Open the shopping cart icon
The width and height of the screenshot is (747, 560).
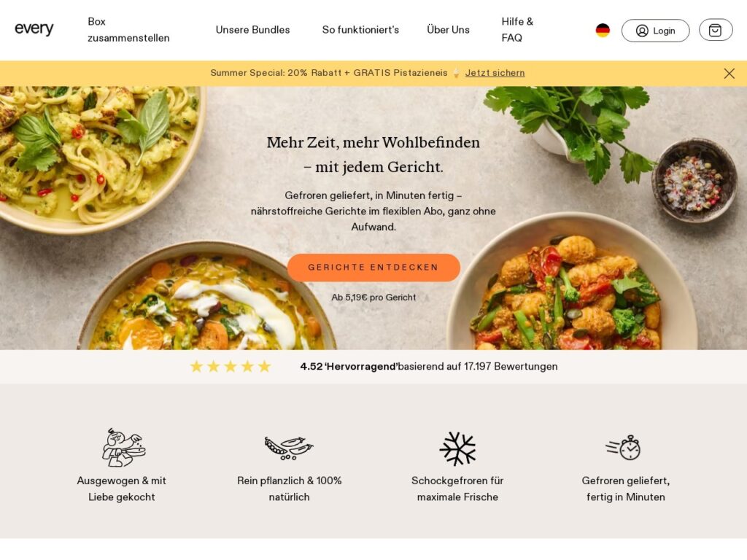pos(715,30)
